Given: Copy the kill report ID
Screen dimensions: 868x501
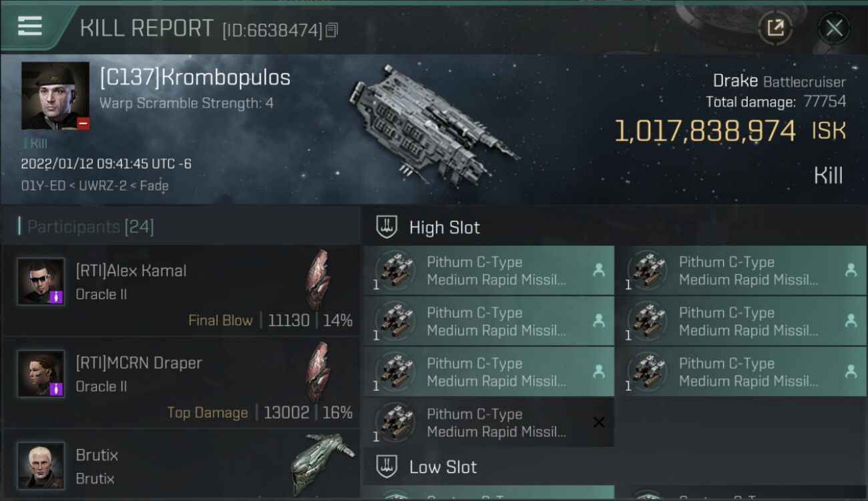Looking at the screenshot, I should [x=332, y=29].
